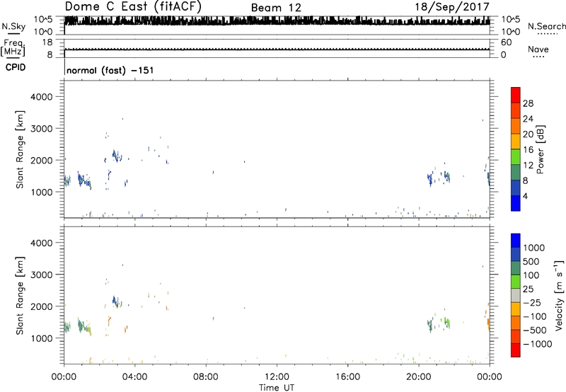Click the frequency line in the Freq panel
This screenshot has height=392, width=566.
[x=277, y=50]
